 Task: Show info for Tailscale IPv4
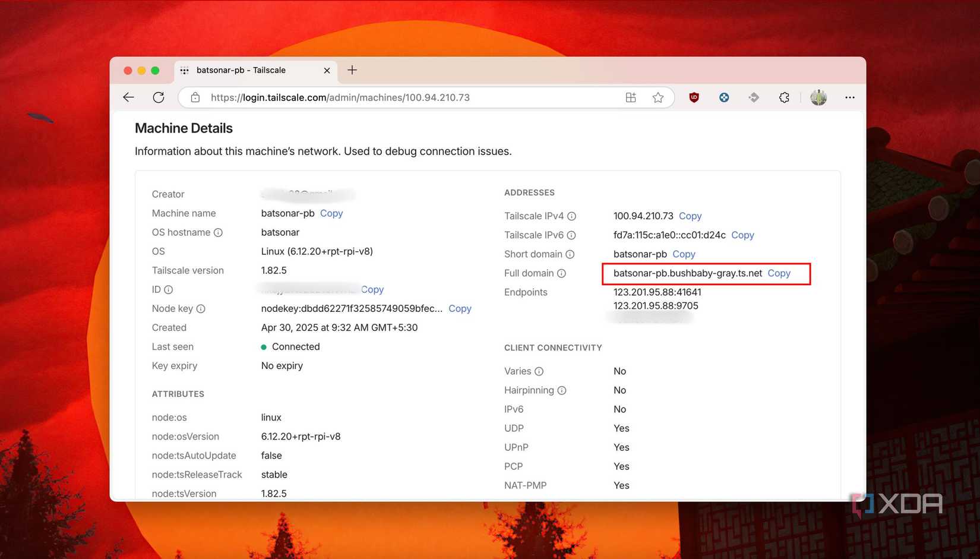571,216
